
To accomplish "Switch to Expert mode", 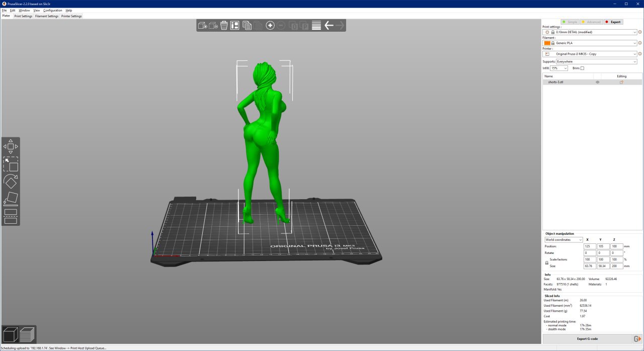I will pyautogui.click(x=613, y=22).
